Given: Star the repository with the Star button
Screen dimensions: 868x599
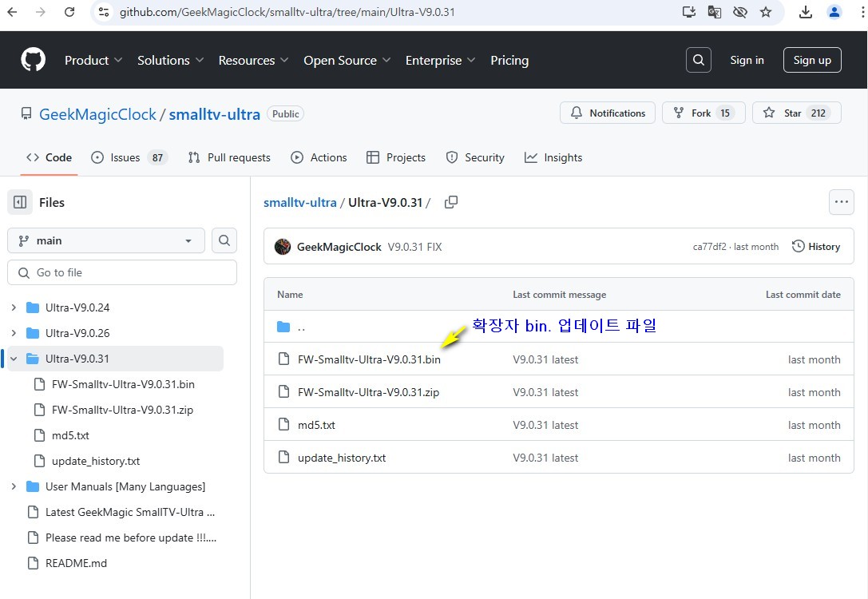Looking at the screenshot, I should pyautogui.click(x=797, y=113).
